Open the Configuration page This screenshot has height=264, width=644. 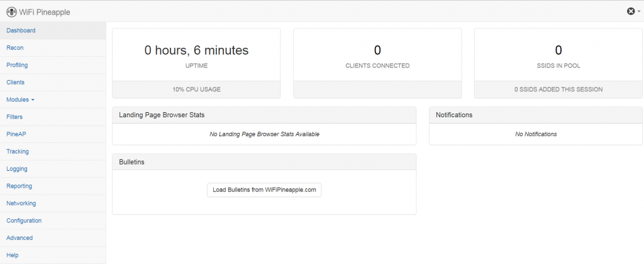[x=53, y=221]
